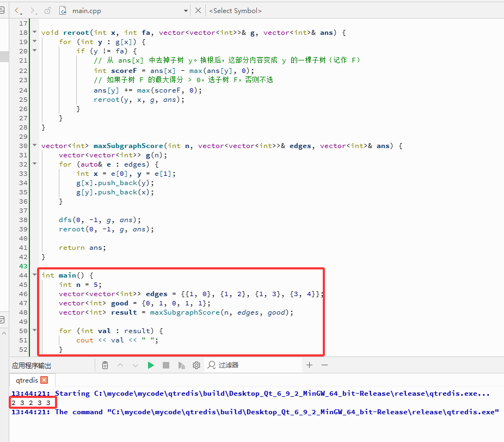The height and width of the screenshot is (442, 504).
Task: Click the 'The command' output line
Action: click(255, 412)
